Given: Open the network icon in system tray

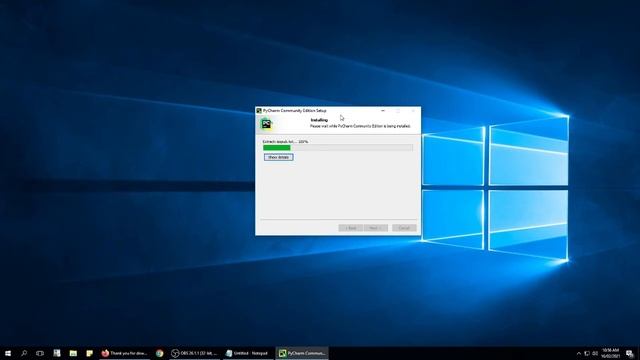Looking at the screenshot, I should click(x=587, y=353).
